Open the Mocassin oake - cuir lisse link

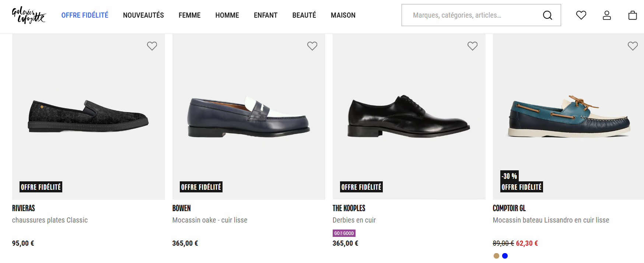(210, 220)
